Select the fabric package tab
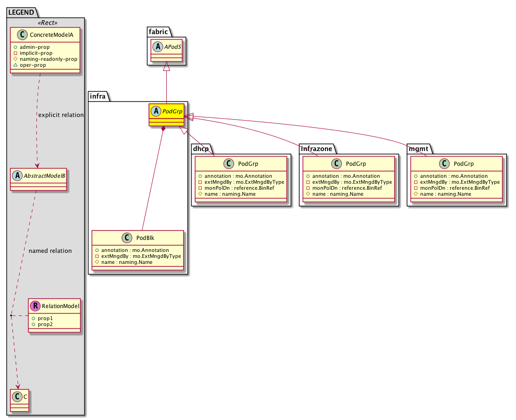This screenshot has height=420, width=516. point(157,32)
